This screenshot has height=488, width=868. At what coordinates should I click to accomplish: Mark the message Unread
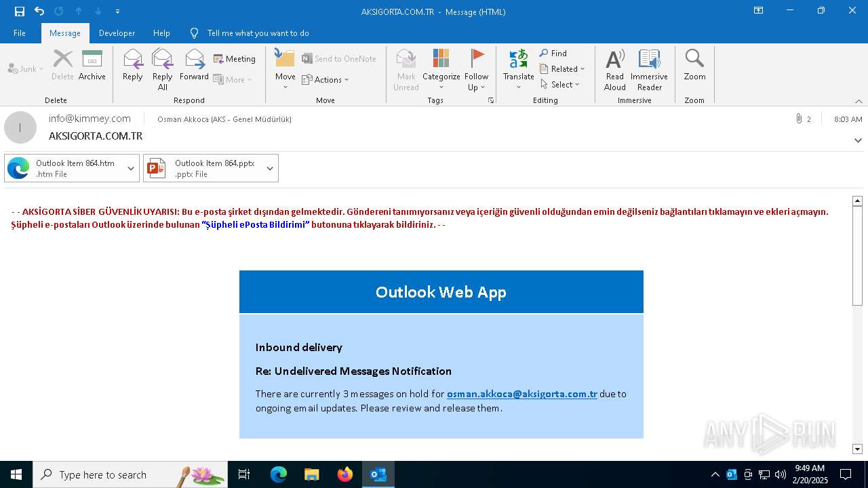pyautogui.click(x=406, y=70)
